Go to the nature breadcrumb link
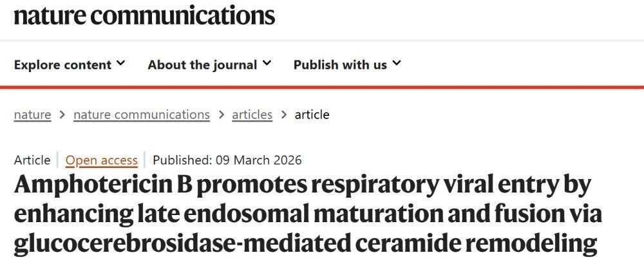 pos(32,115)
